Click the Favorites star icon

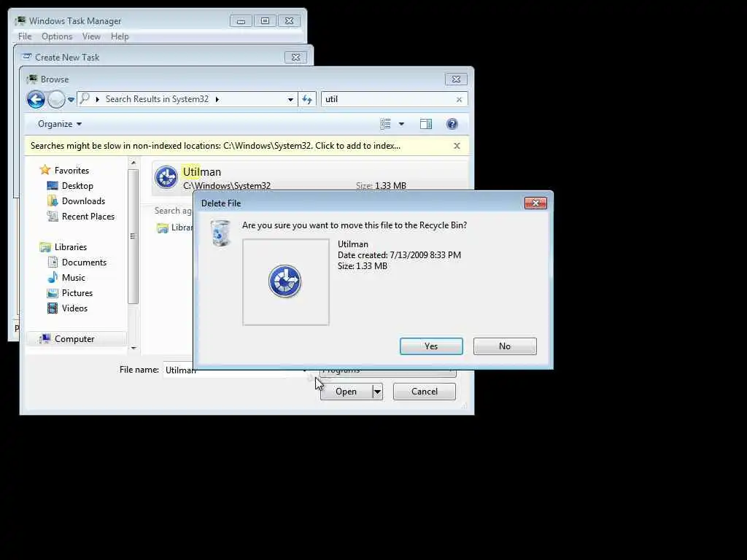(44, 170)
